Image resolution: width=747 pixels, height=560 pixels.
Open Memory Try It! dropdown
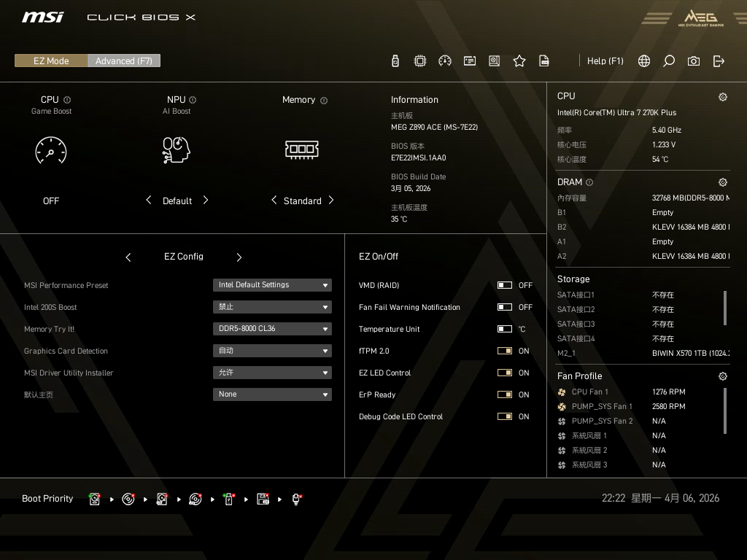(272, 329)
